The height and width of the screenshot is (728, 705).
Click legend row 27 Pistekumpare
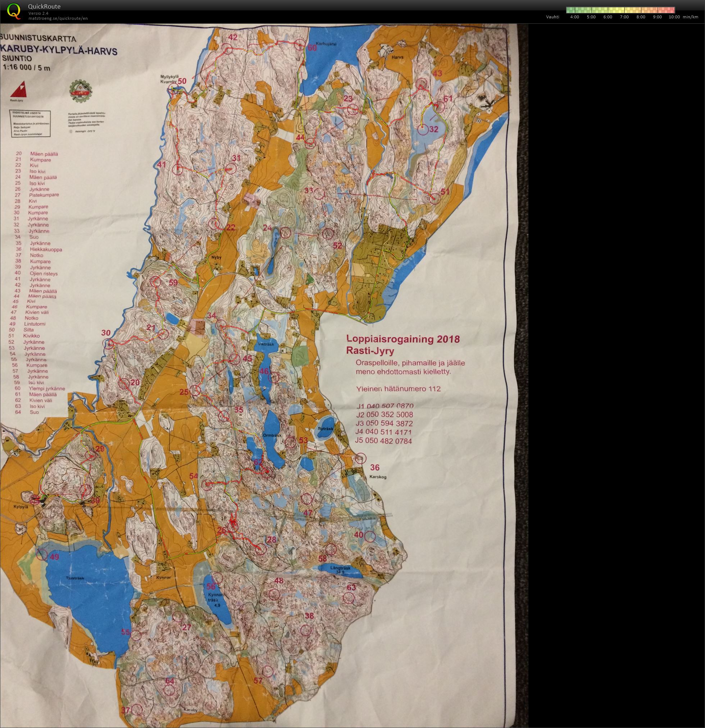coord(37,194)
